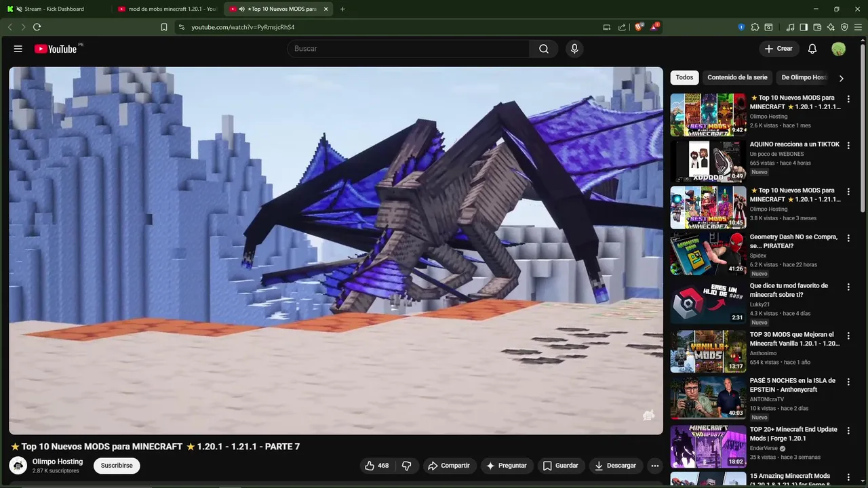Open Que dice tu mod favorito title
This screenshot has height=488, width=868.
click(789, 290)
